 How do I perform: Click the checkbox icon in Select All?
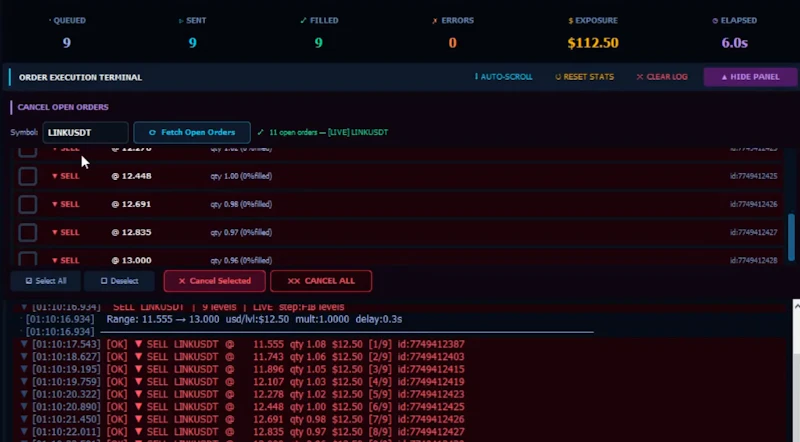(x=29, y=281)
